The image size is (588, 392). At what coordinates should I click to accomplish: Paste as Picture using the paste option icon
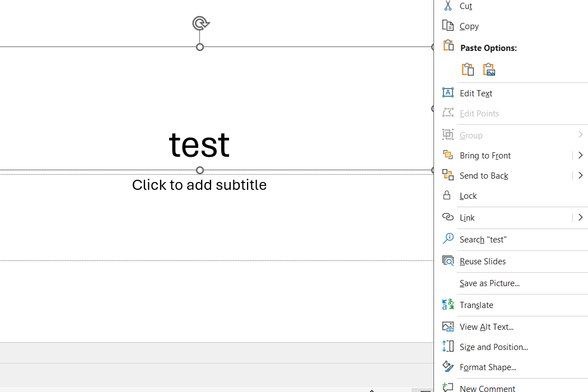(489, 69)
